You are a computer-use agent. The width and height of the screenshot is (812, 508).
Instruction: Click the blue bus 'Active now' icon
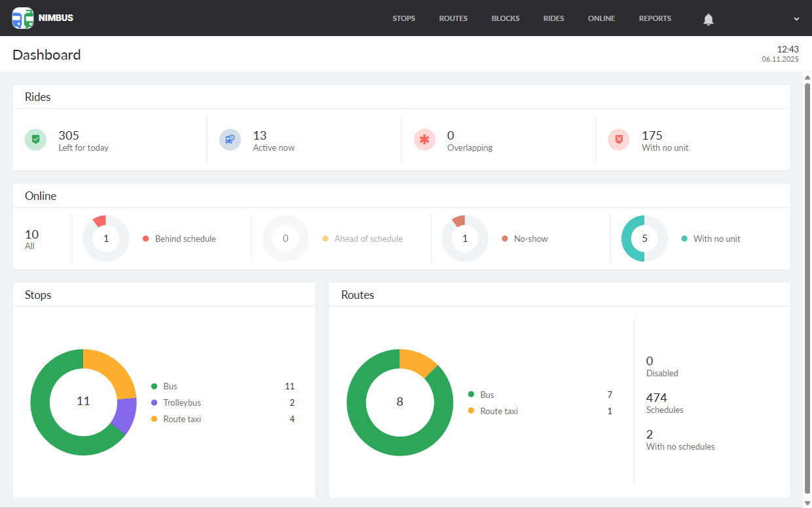[x=230, y=140]
